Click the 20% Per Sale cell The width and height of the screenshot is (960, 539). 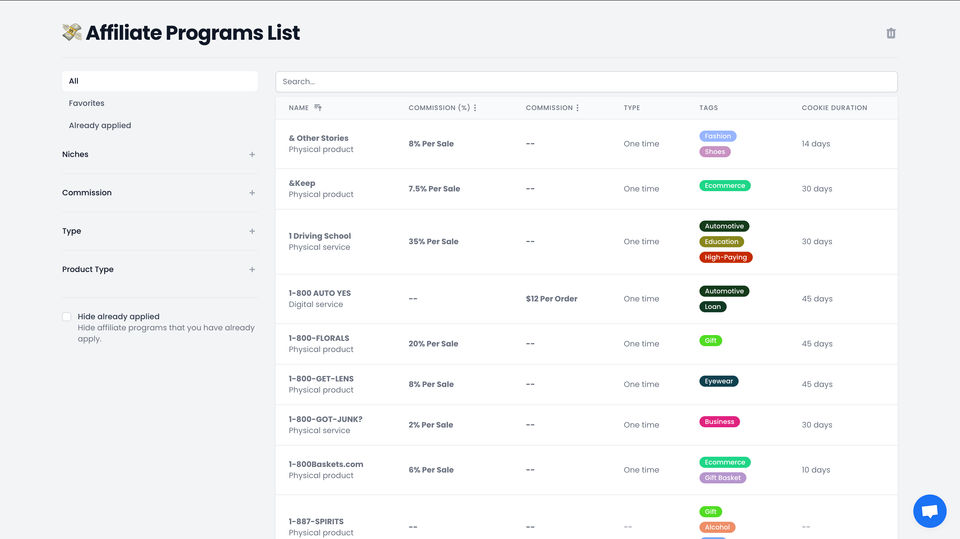point(433,344)
